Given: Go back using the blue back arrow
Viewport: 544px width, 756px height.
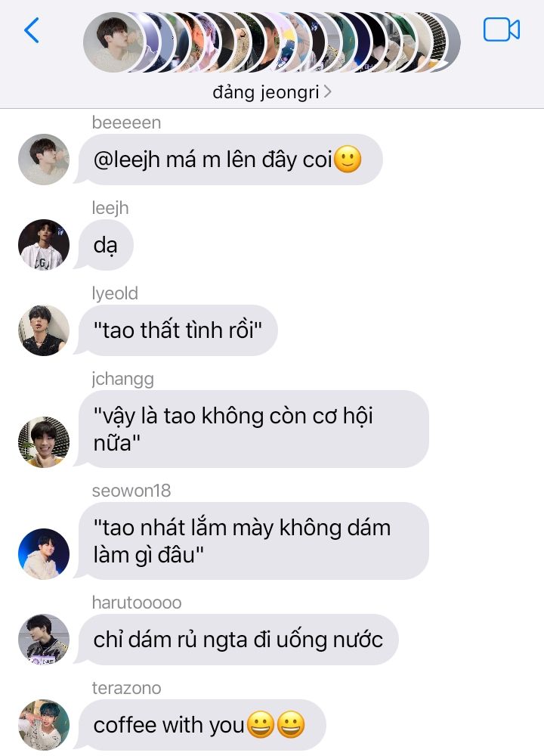Looking at the screenshot, I should (31, 30).
